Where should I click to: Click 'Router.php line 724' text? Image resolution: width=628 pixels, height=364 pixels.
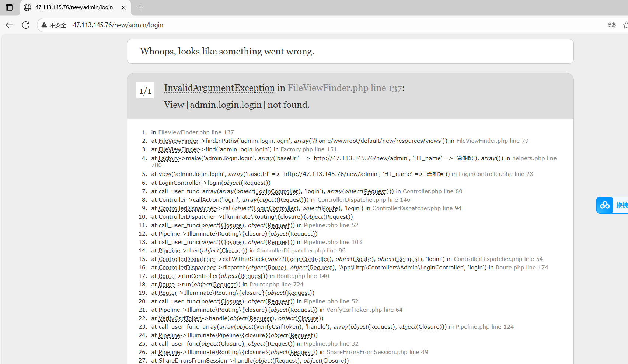click(x=276, y=285)
